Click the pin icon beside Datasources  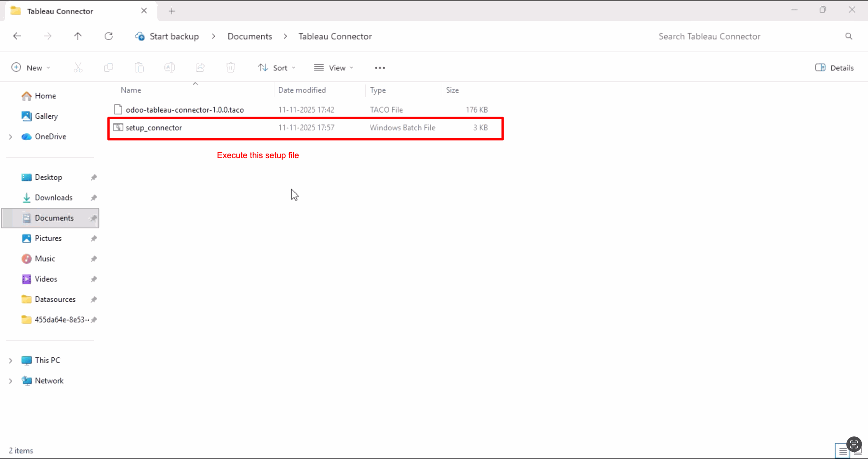94,300
